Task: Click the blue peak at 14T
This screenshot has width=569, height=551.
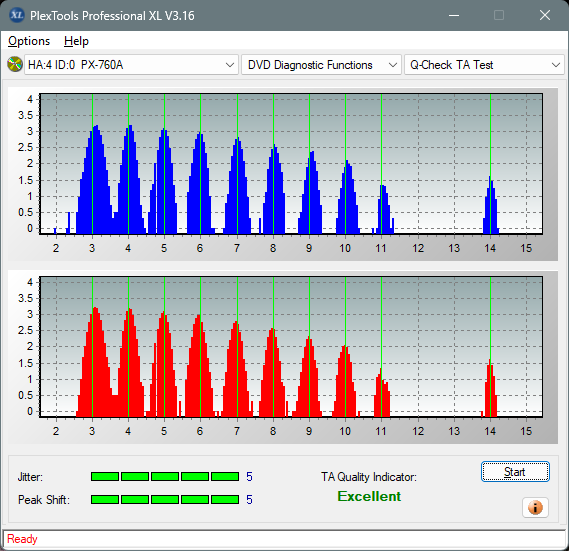Action: [491, 205]
